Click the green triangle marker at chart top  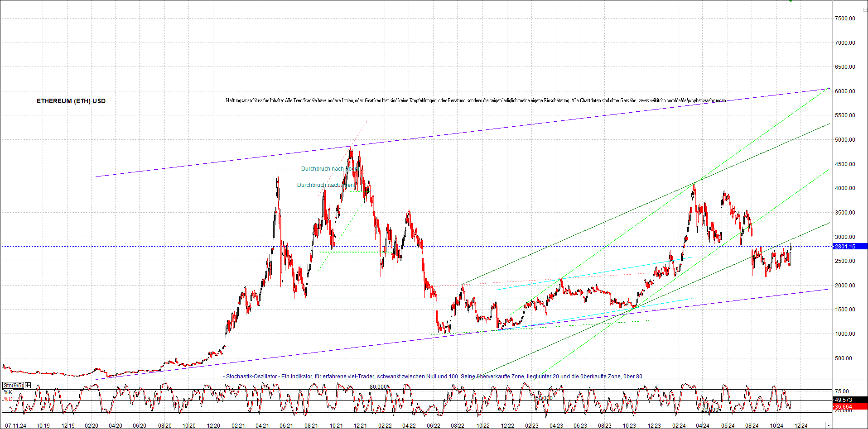pos(791,1)
